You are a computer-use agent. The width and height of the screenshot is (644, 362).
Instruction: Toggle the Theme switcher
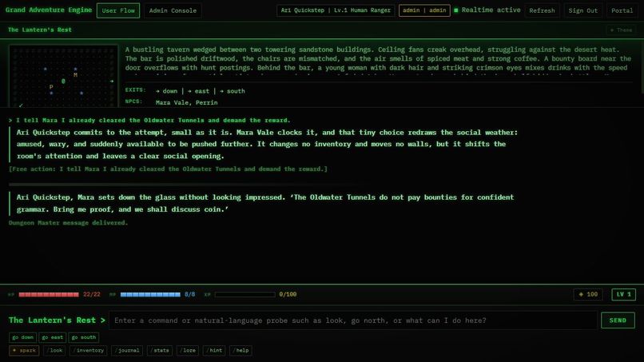(621, 30)
